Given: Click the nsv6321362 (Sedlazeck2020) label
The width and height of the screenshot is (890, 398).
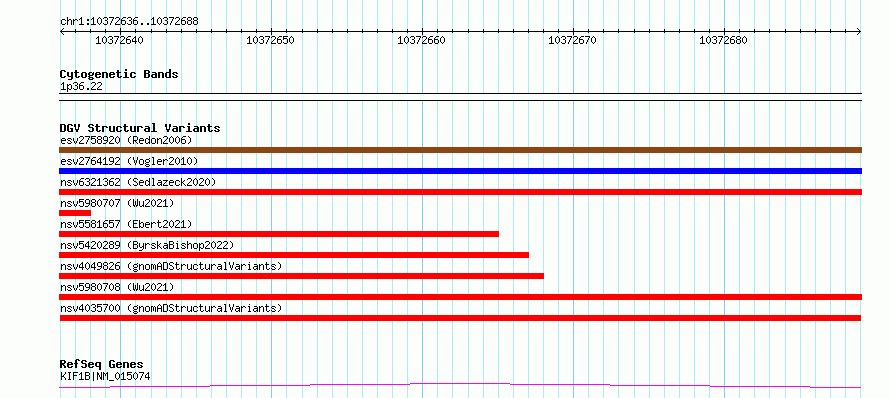Looking at the screenshot, I should 138,182.
